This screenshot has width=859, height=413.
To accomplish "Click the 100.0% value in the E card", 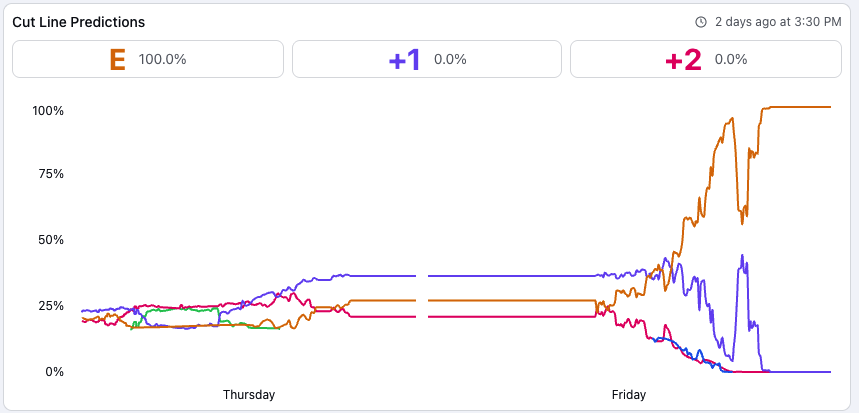I will pyautogui.click(x=162, y=59).
